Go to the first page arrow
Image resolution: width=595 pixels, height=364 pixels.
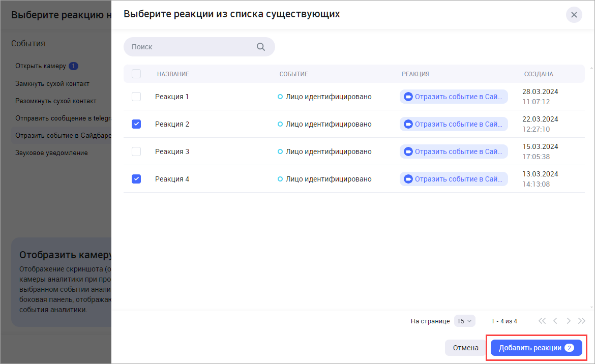click(x=542, y=321)
